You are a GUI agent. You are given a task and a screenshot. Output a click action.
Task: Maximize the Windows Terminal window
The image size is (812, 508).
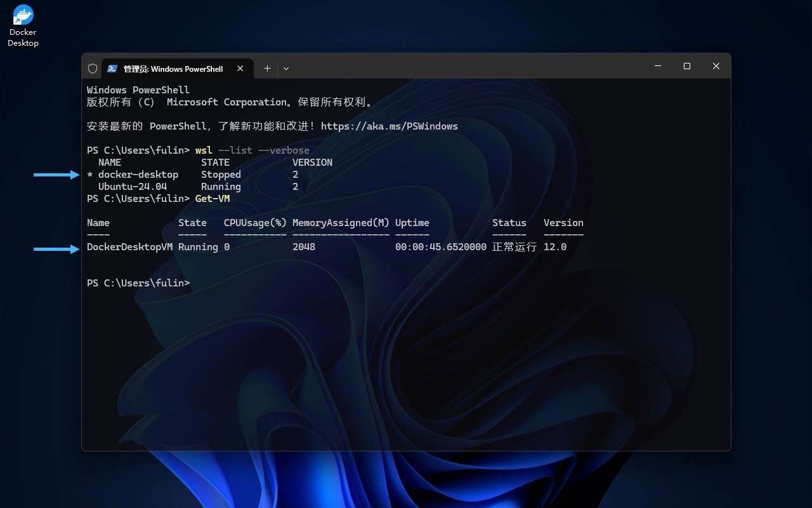coord(687,66)
